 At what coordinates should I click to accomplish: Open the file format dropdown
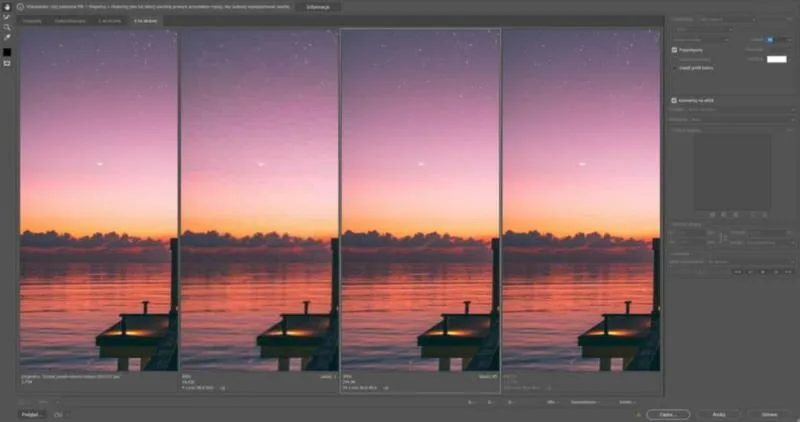[x=700, y=29]
